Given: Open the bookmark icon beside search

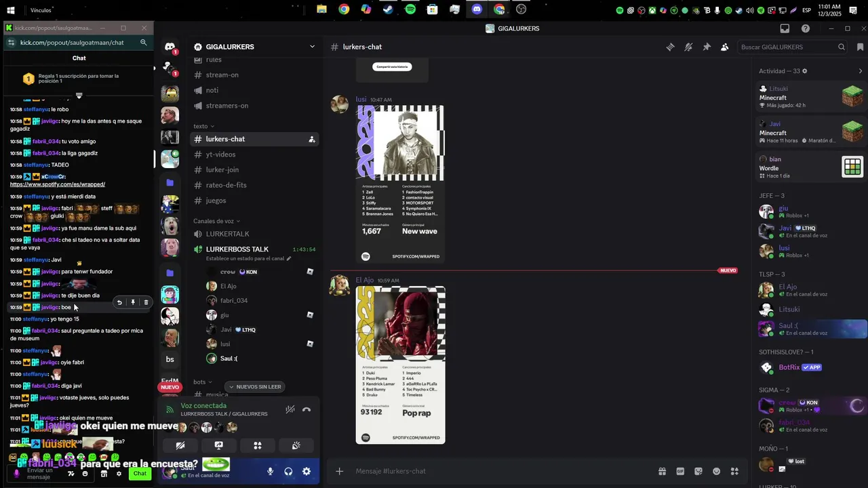Looking at the screenshot, I should [860, 47].
